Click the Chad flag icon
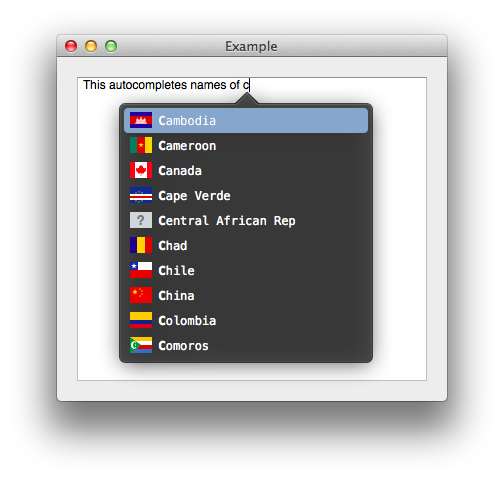Image resolution: width=504 pixels, height=480 pixels. point(141,245)
